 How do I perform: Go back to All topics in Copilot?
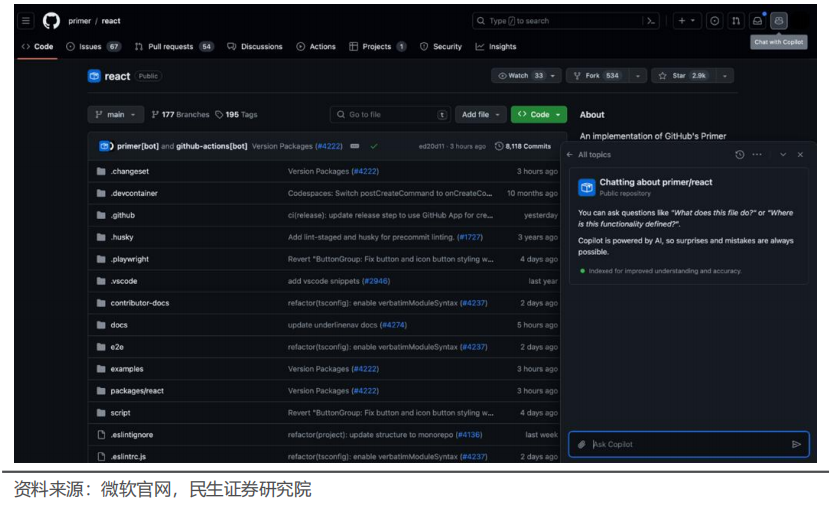click(589, 154)
